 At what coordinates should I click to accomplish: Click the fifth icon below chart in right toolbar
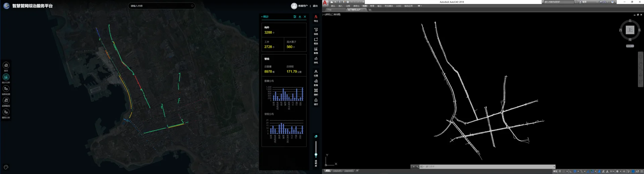tap(316, 59)
